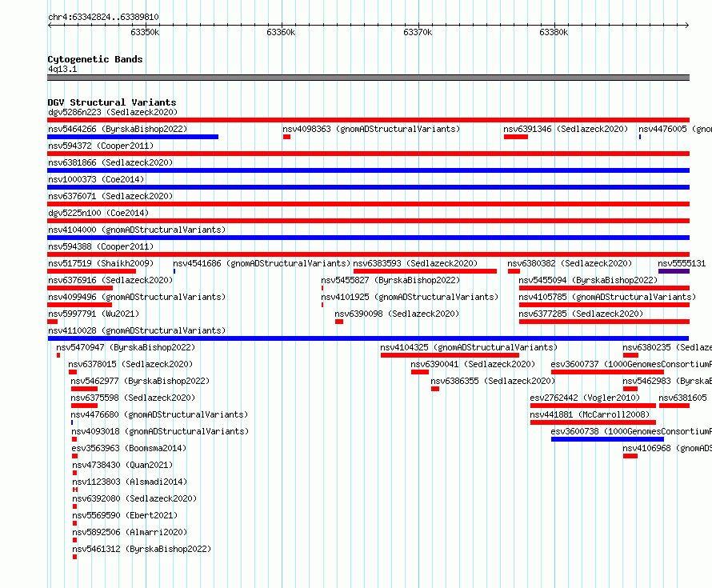Select the nsv5892506 (Almarri2020) label

pyautogui.click(x=130, y=532)
